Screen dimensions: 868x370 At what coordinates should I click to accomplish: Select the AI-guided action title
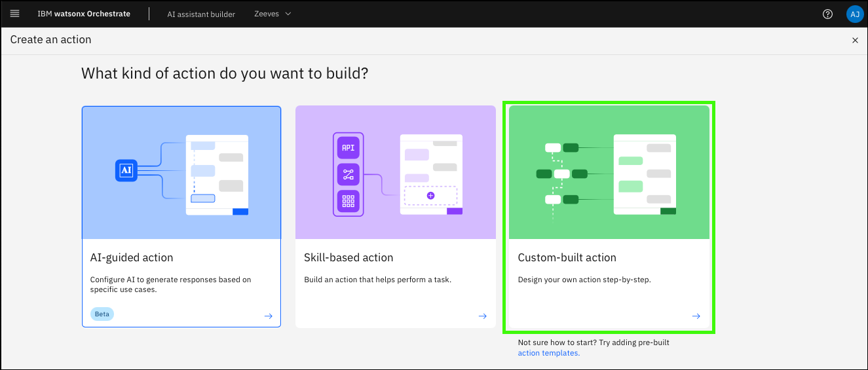pyautogui.click(x=132, y=257)
